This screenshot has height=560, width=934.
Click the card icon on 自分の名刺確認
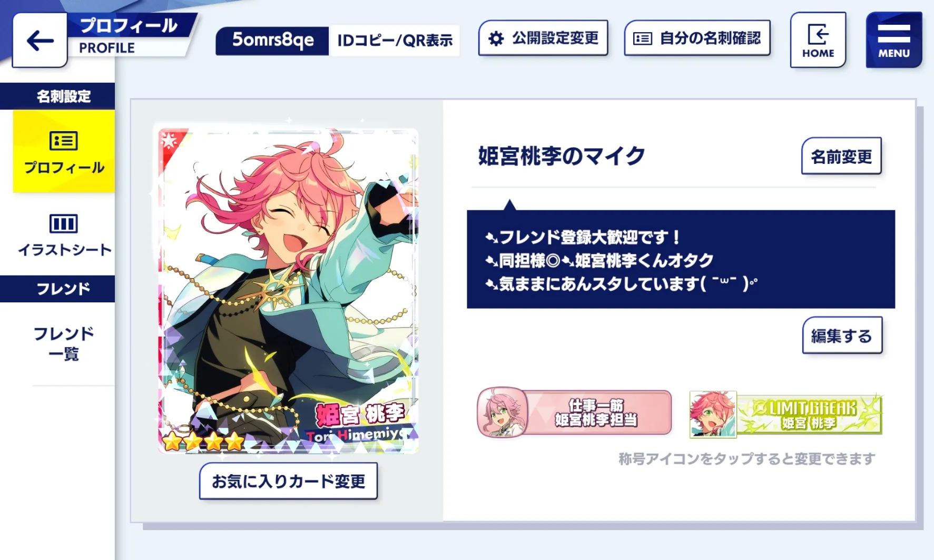[642, 38]
